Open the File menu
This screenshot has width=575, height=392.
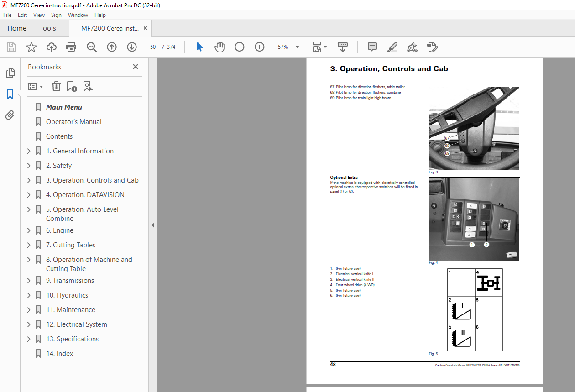point(7,15)
